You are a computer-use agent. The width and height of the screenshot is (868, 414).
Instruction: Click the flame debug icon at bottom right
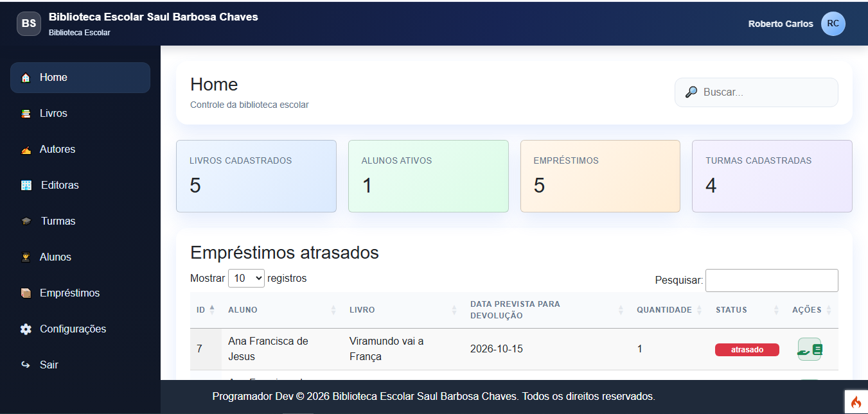coord(856,402)
